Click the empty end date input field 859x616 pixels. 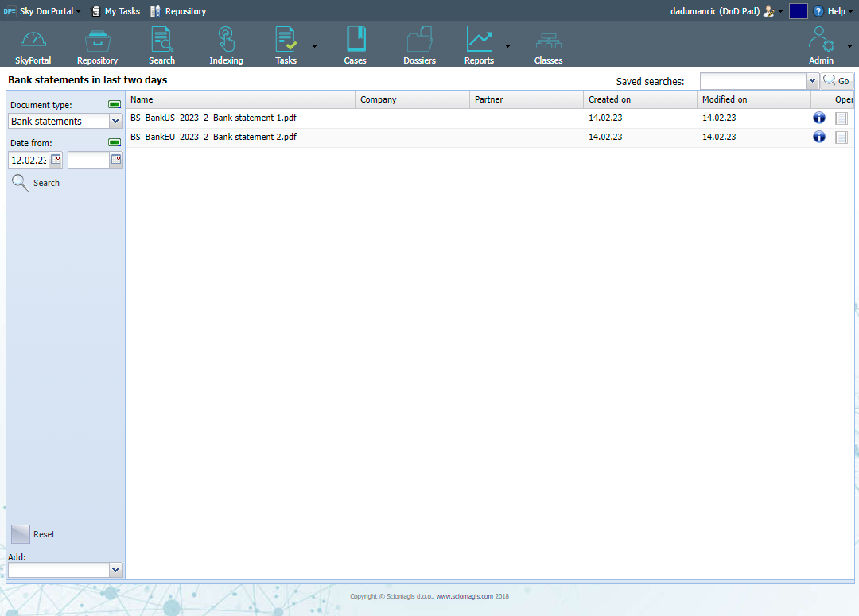88,160
